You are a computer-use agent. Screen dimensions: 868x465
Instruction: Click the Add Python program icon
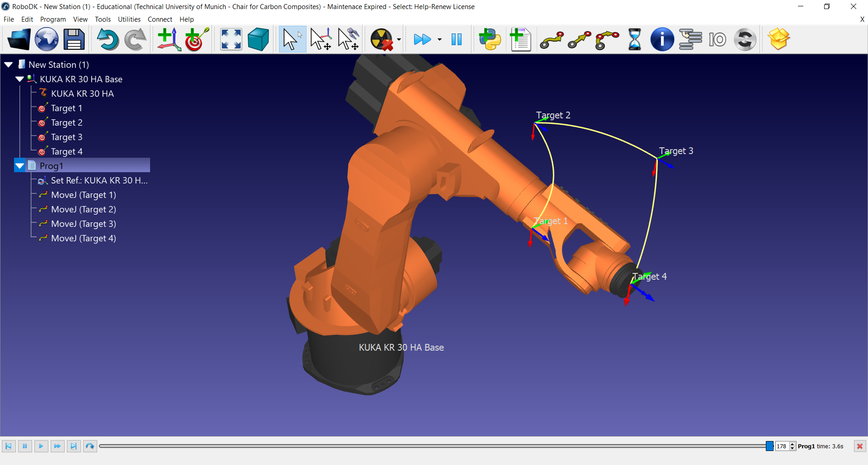pos(490,39)
